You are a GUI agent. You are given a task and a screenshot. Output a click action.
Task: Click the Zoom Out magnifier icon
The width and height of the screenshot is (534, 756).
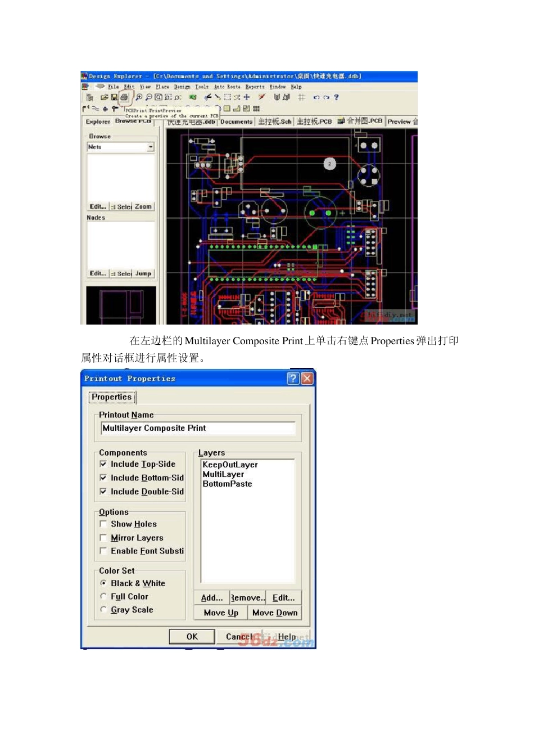tap(148, 97)
